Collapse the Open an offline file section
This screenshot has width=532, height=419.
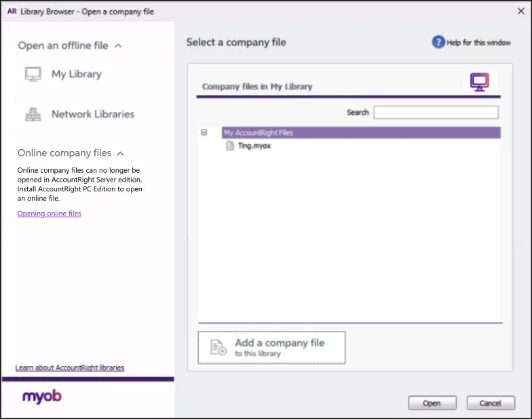click(118, 46)
